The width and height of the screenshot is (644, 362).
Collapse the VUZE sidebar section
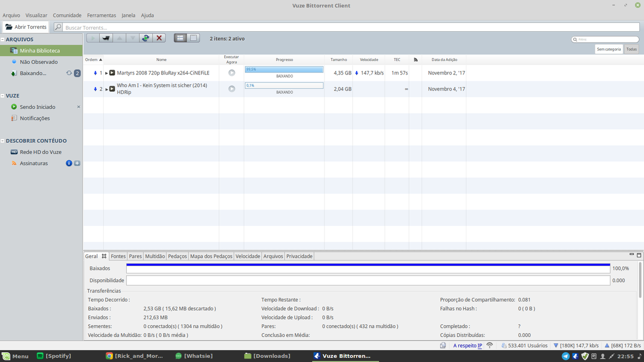3,96
